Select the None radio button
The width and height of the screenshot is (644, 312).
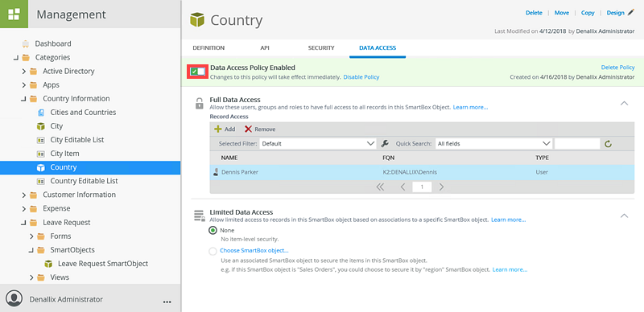point(213,230)
